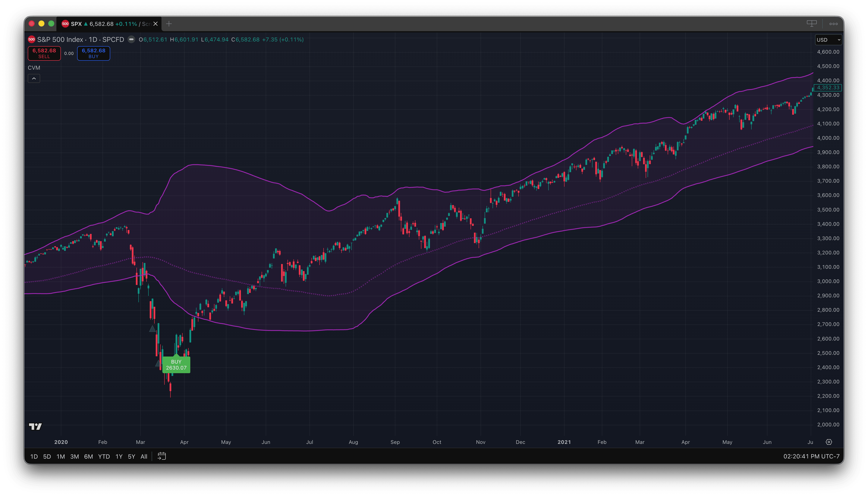Click the 3,000.00 price axis label

coord(828,281)
